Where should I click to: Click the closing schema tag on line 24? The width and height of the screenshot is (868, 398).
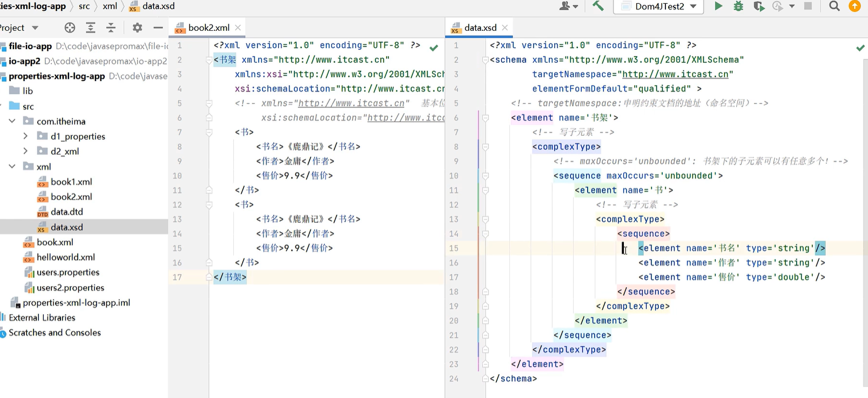pos(513,379)
